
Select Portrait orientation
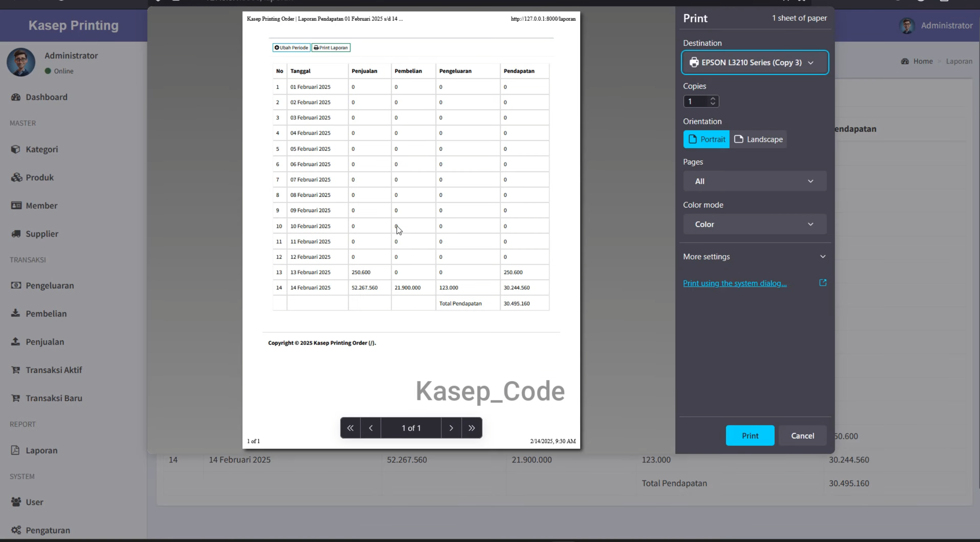(706, 139)
